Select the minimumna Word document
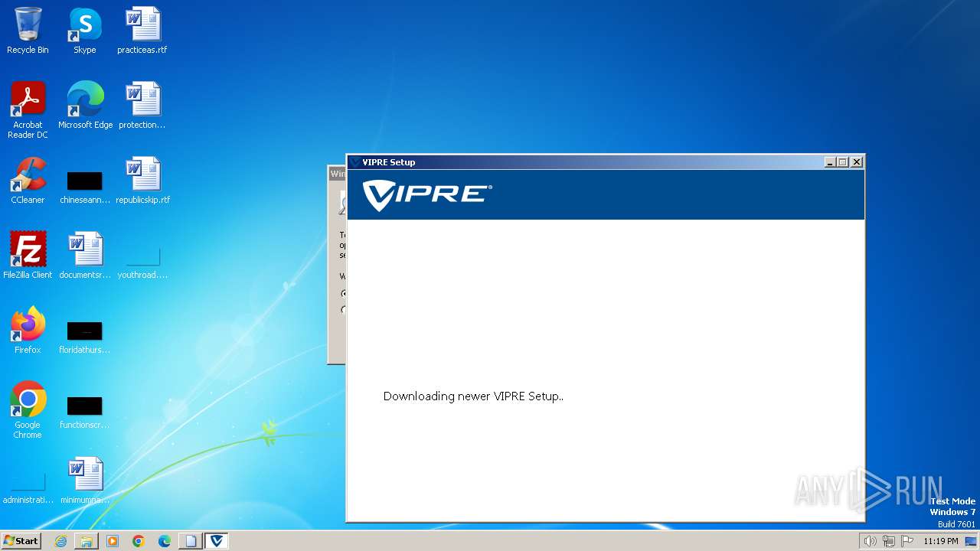 point(85,481)
